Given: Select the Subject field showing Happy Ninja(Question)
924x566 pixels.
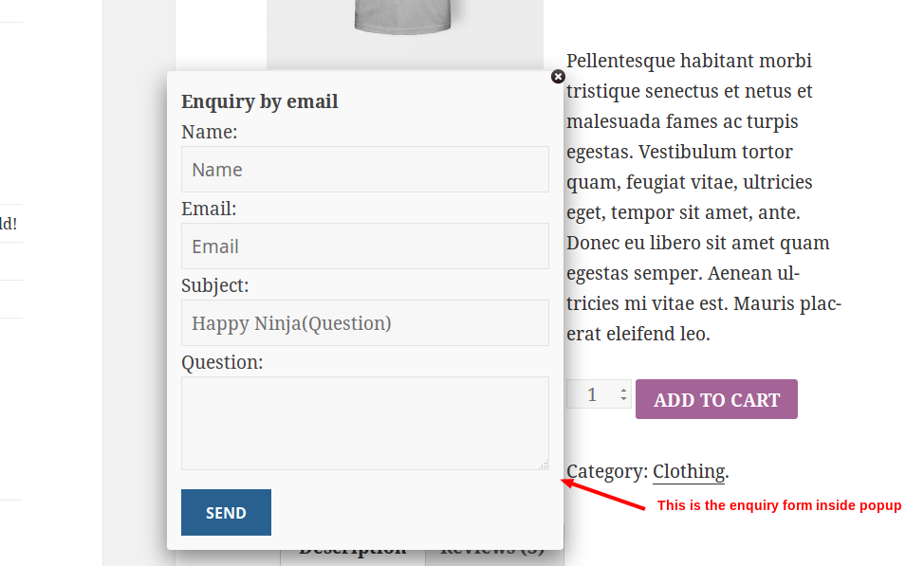Looking at the screenshot, I should 365,322.
